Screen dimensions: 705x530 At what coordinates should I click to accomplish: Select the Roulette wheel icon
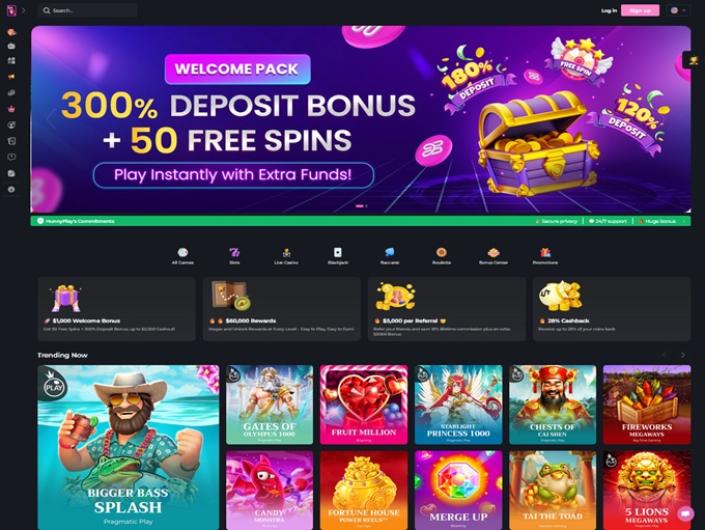click(441, 256)
